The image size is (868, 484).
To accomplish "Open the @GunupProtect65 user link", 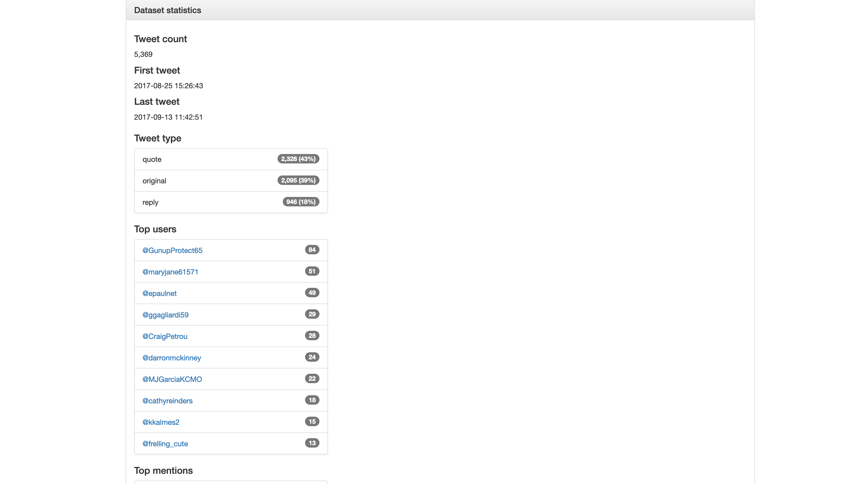I will [172, 250].
